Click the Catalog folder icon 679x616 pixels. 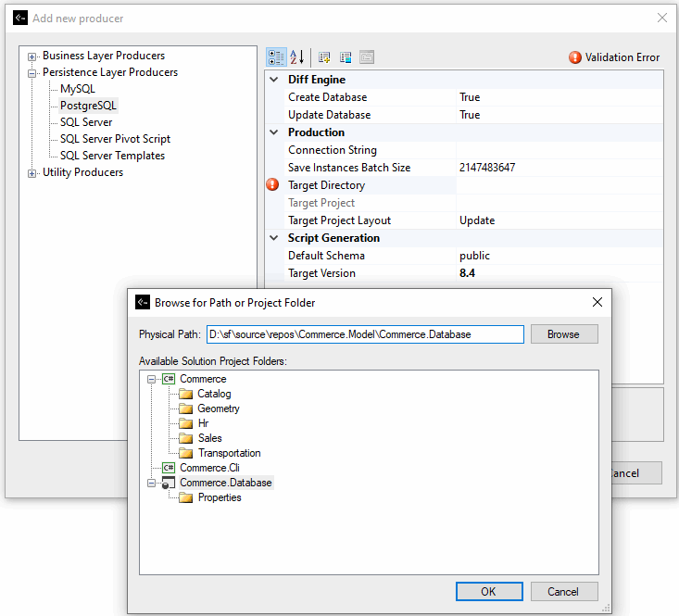pyautogui.click(x=186, y=394)
